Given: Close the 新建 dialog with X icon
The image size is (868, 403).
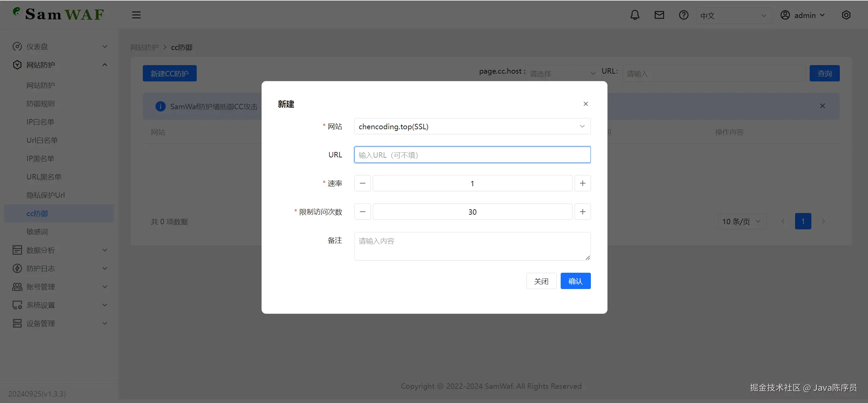Looking at the screenshot, I should pos(585,104).
